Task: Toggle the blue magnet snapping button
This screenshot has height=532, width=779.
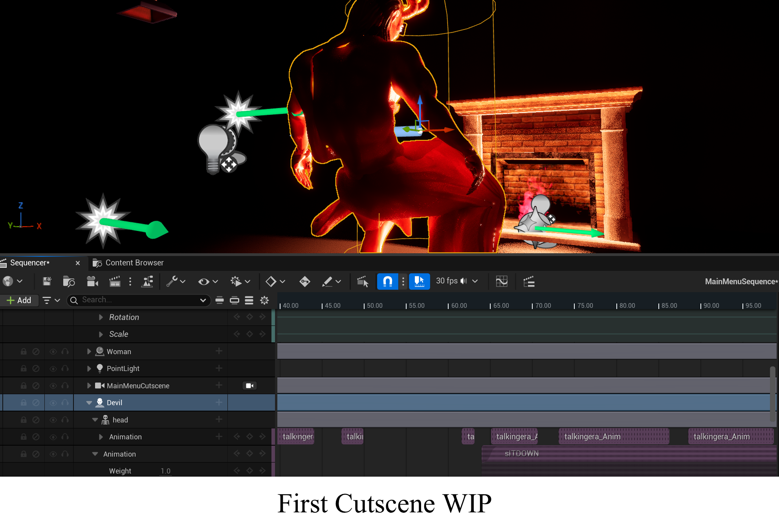Action: [x=387, y=281]
